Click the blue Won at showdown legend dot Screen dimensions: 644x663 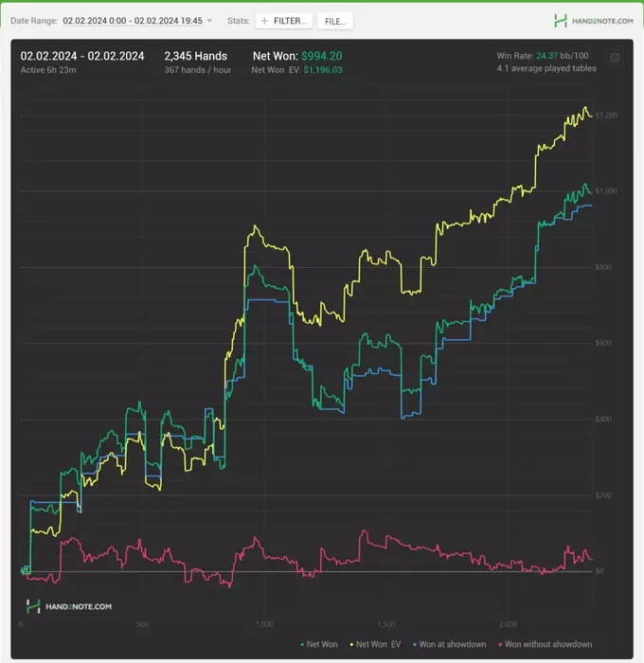(x=415, y=645)
